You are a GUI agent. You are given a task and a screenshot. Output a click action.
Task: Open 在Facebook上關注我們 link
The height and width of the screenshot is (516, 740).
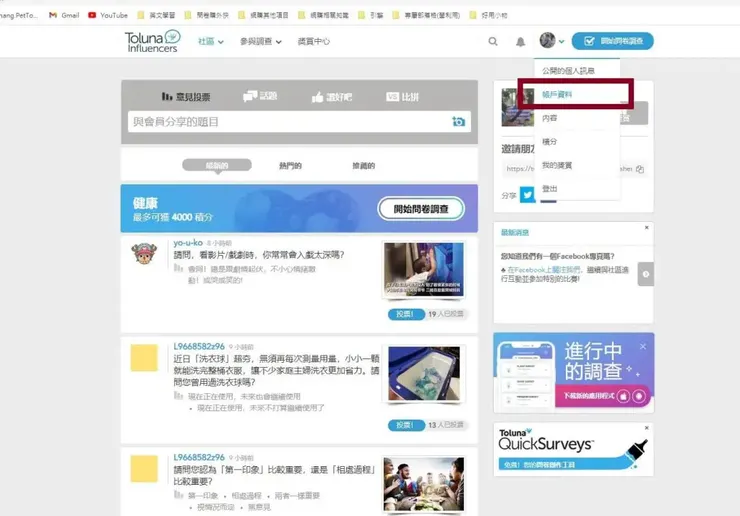tap(544, 270)
